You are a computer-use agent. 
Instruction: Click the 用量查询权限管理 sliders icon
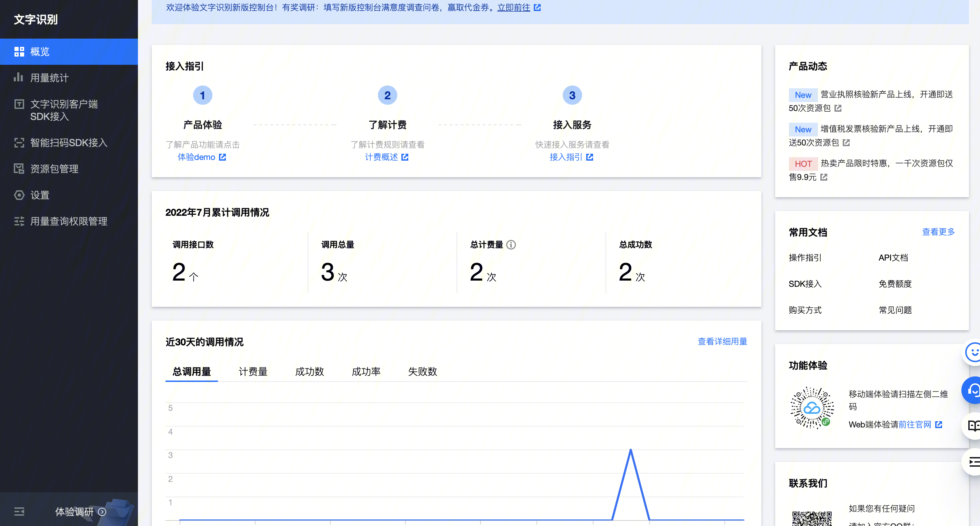coord(19,221)
